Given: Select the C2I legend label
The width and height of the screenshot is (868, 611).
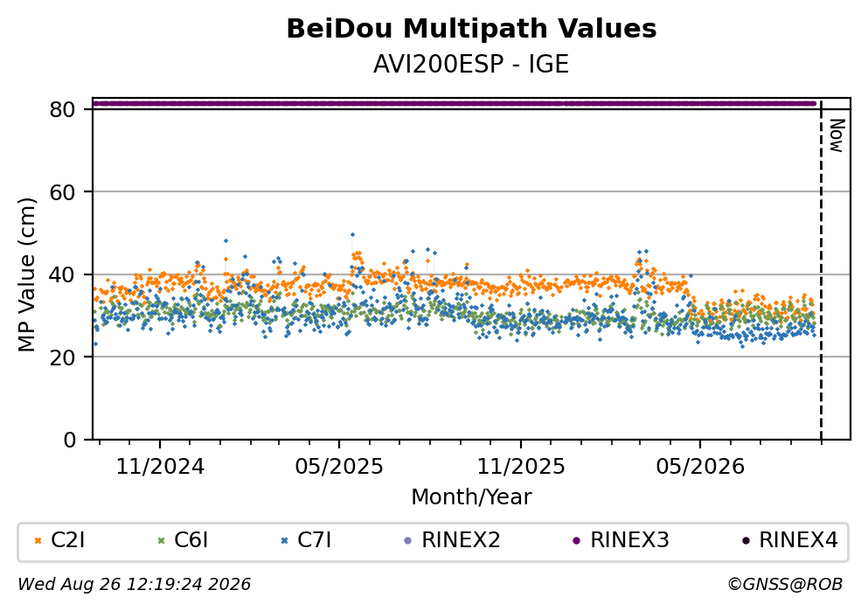Looking at the screenshot, I should pyautogui.click(x=67, y=540).
